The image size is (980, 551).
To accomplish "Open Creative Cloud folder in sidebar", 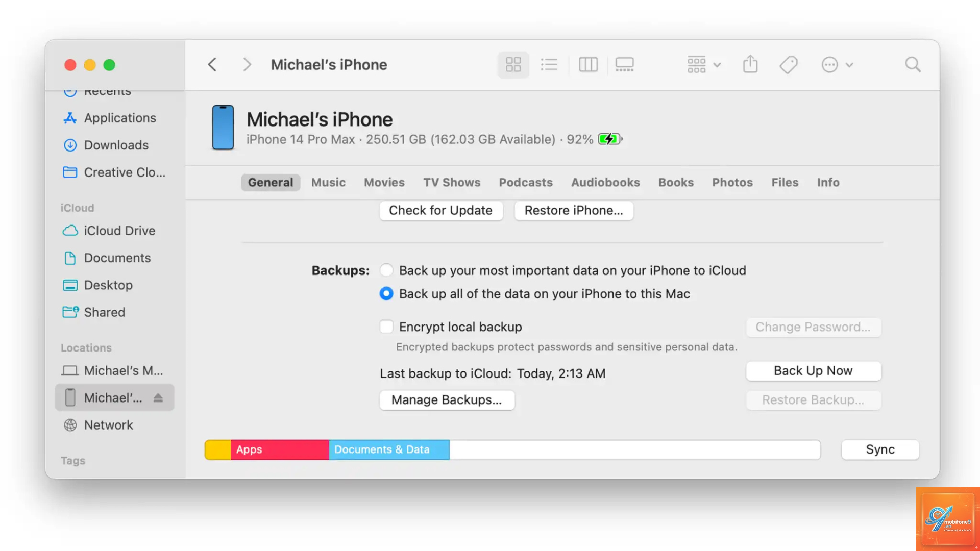I will (x=114, y=172).
